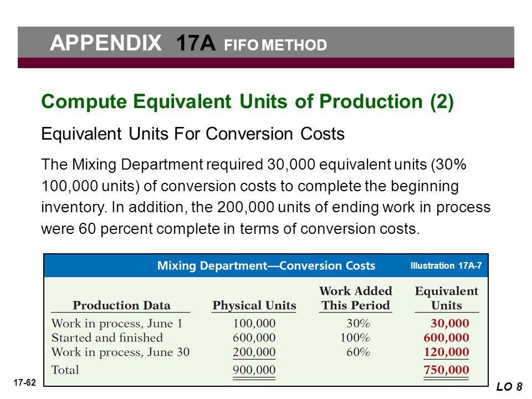Click the Production Data column header

(x=121, y=305)
